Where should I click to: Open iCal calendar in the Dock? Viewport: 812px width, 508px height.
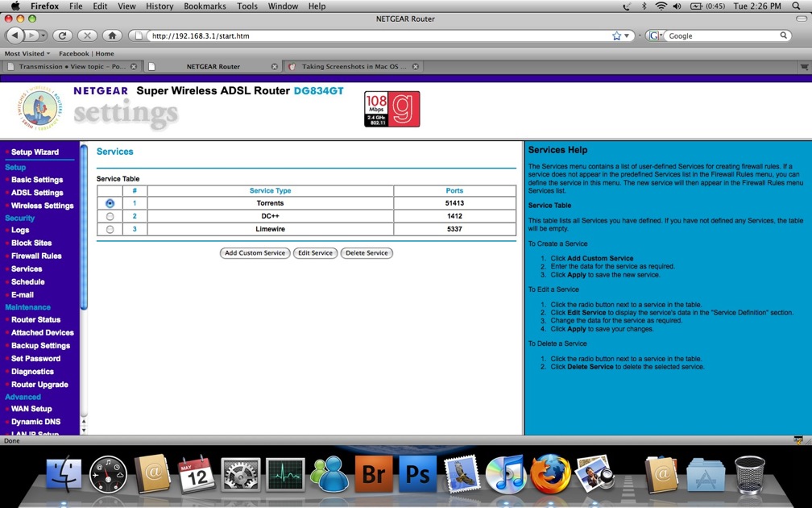point(197,474)
